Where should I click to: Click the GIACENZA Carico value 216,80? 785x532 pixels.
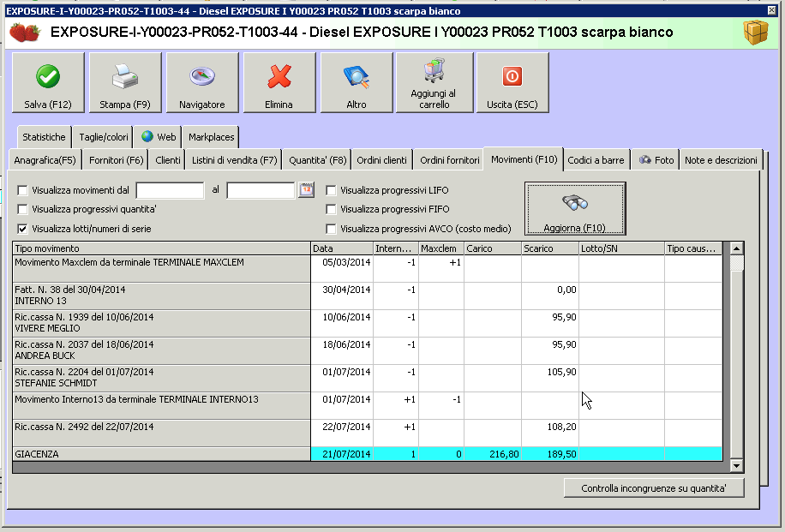click(493, 454)
